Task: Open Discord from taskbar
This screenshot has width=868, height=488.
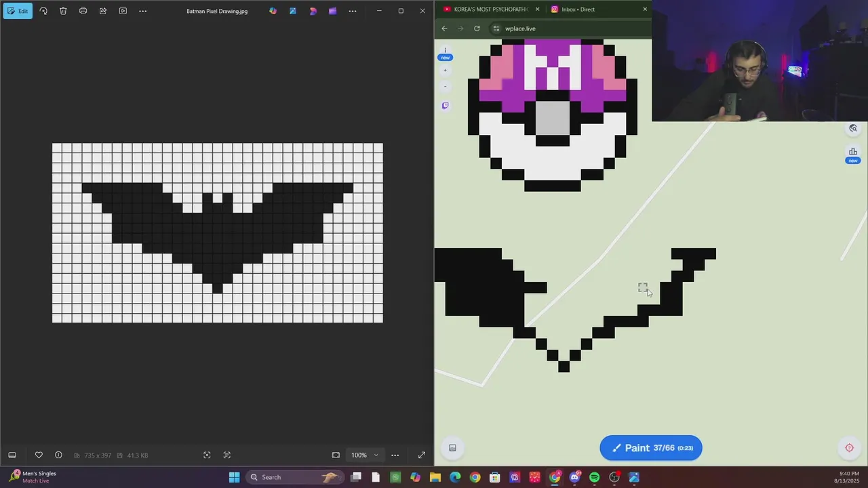Action: (x=574, y=477)
